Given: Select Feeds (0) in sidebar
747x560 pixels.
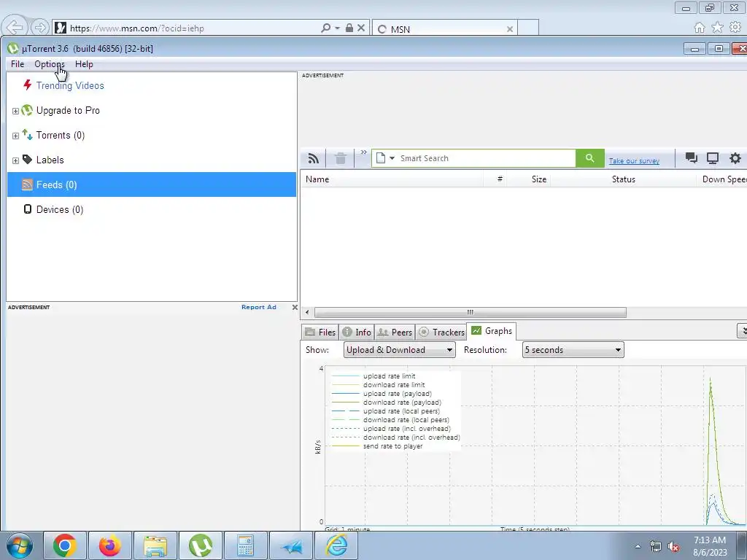Looking at the screenshot, I should click(x=152, y=184).
